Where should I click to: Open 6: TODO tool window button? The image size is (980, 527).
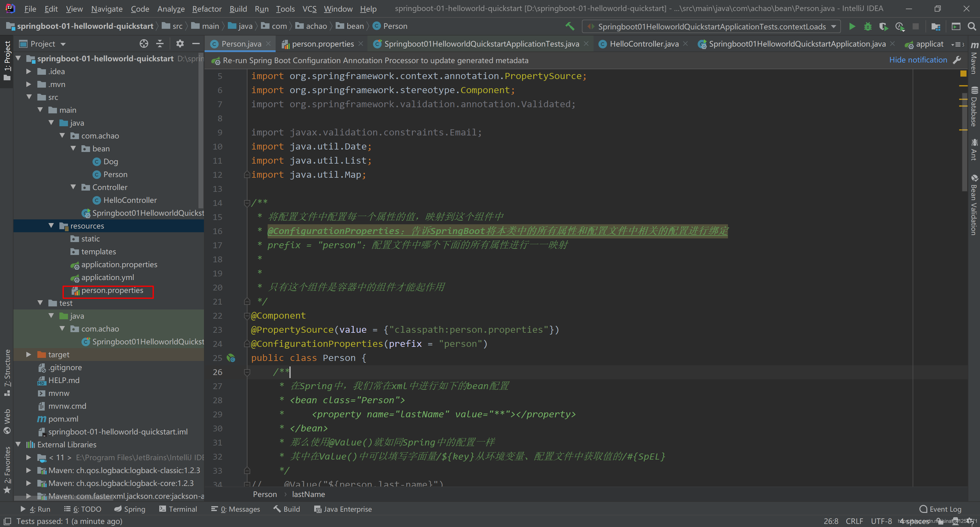[x=83, y=509]
